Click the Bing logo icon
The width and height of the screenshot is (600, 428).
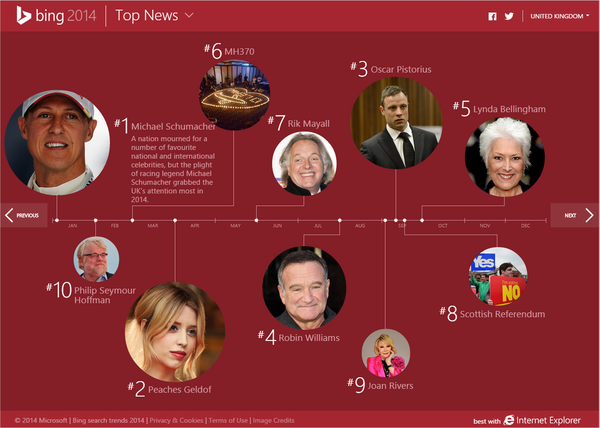click(x=23, y=16)
